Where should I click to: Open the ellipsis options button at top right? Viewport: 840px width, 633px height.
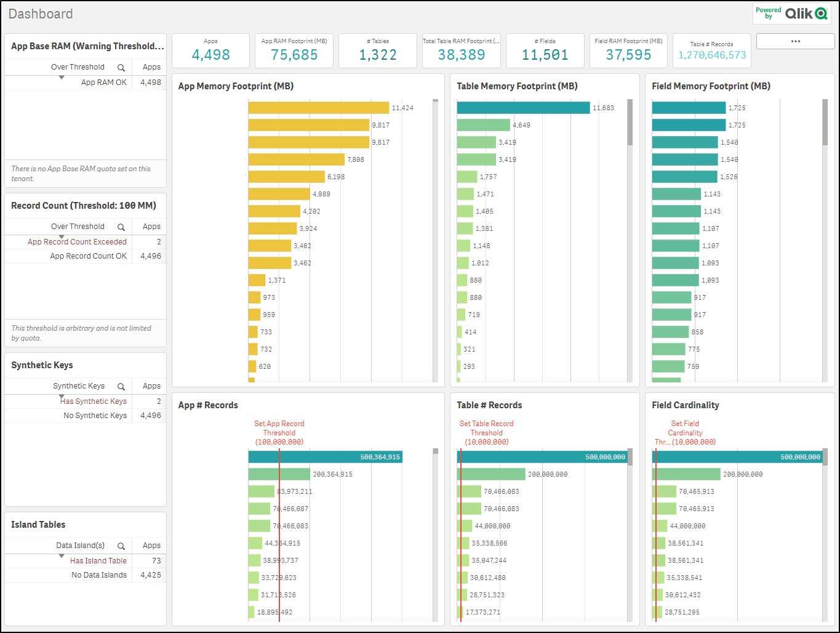[x=795, y=41]
